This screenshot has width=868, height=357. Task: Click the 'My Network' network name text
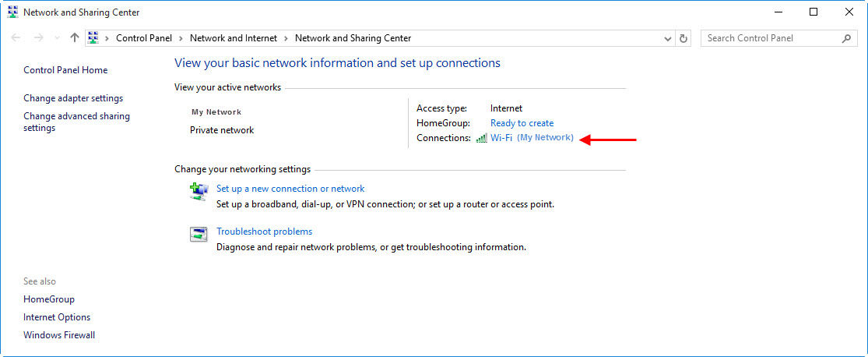pyautogui.click(x=216, y=112)
